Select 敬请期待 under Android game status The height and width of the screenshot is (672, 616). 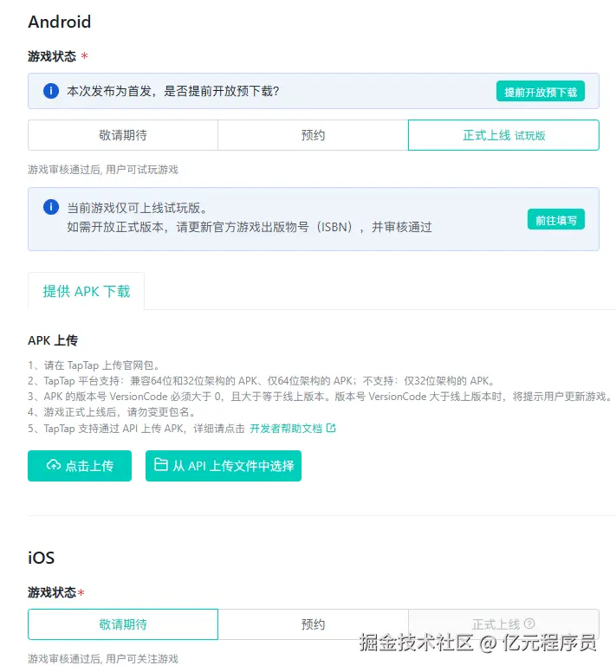[x=123, y=135]
